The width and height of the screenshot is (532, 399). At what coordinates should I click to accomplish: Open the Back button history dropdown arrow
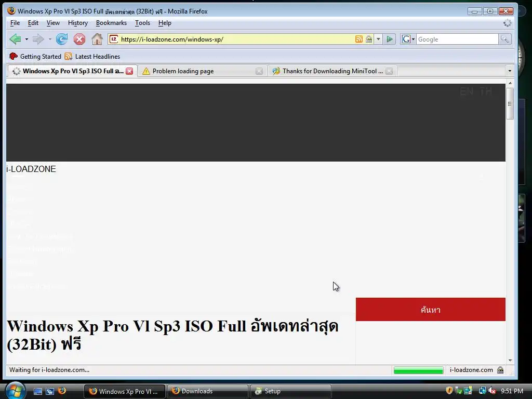click(26, 39)
